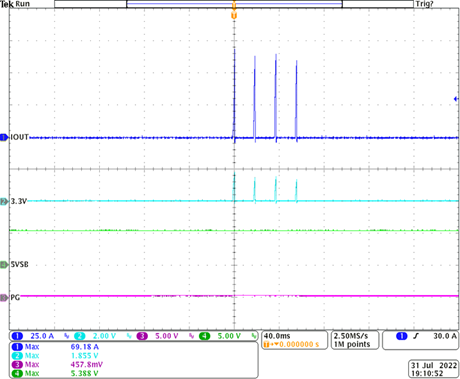
Task: Select channel 1 badge showing 25.0 A
Action: click(x=33, y=336)
